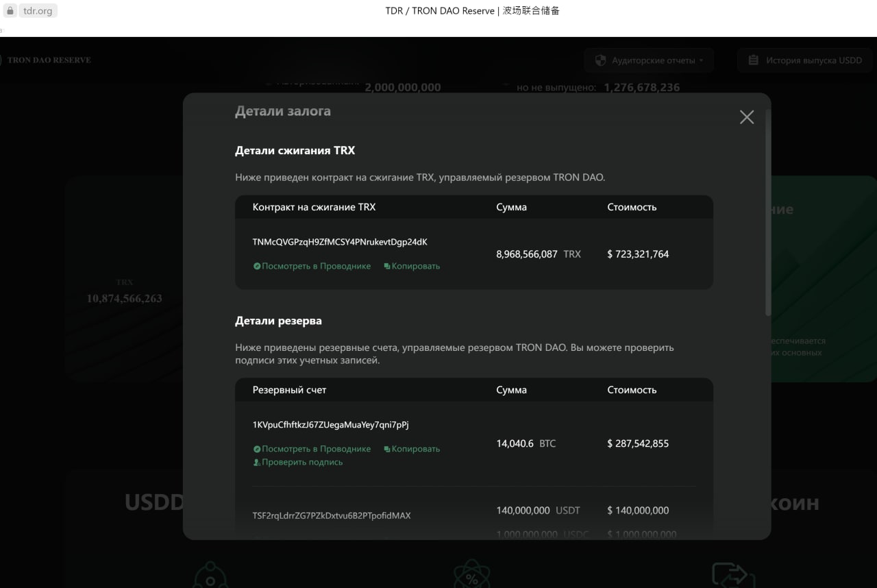Click the 8,968,566,087 TRX amount
The width and height of the screenshot is (877, 588).
[x=539, y=254]
